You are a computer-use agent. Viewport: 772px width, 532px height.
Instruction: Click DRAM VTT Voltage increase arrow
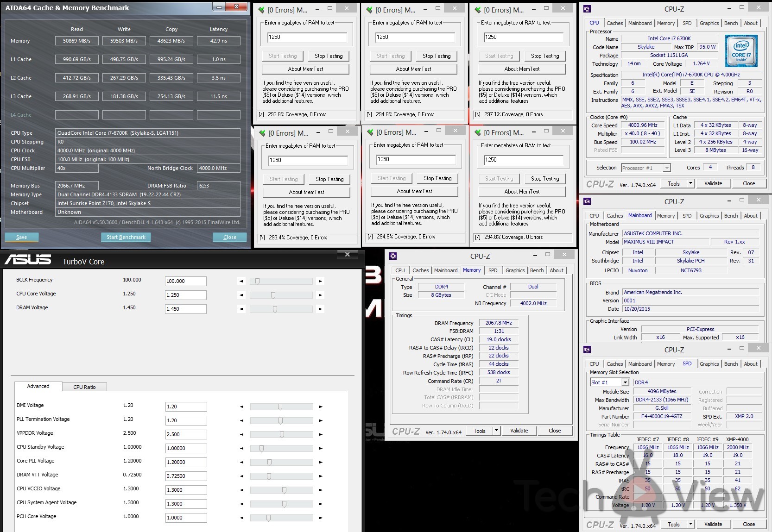pos(320,476)
